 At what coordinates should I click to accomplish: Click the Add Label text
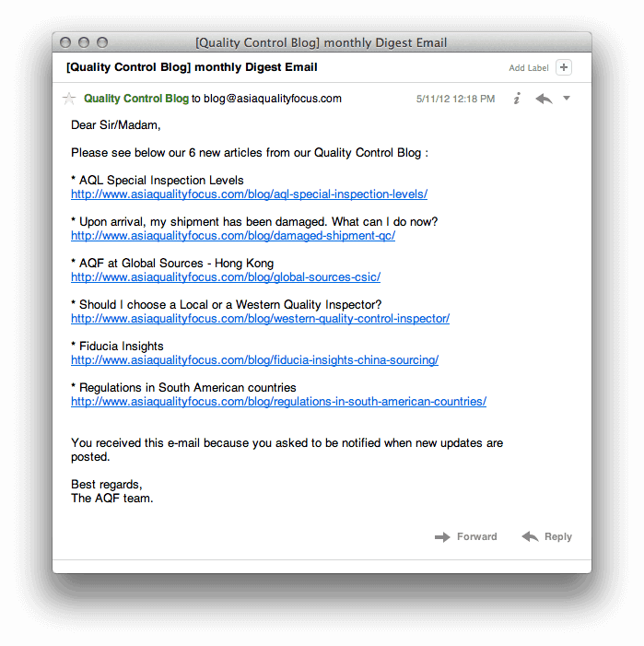pos(529,68)
